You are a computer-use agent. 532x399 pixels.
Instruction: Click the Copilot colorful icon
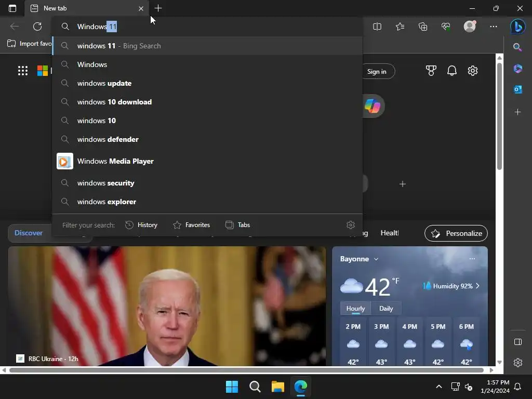click(373, 106)
